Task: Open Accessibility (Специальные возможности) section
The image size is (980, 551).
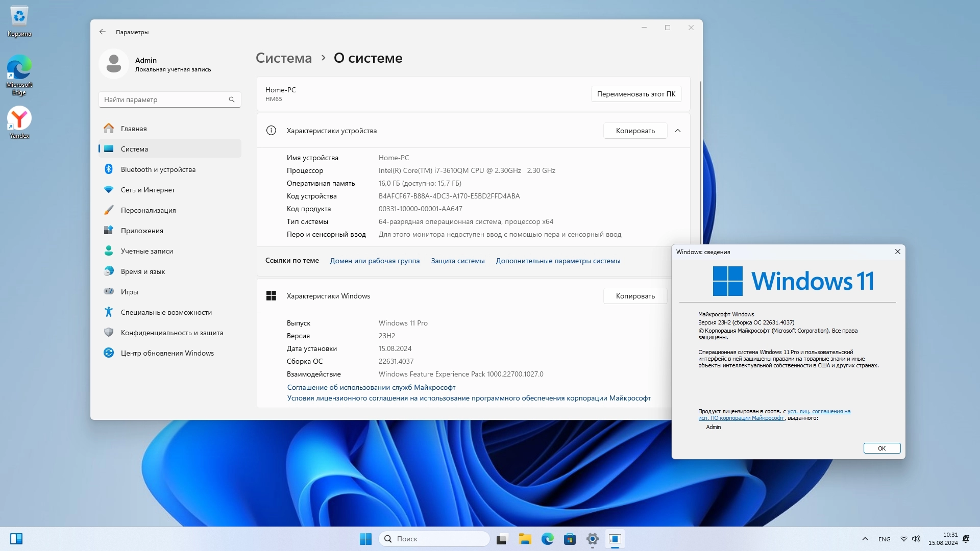Action: (166, 312)
